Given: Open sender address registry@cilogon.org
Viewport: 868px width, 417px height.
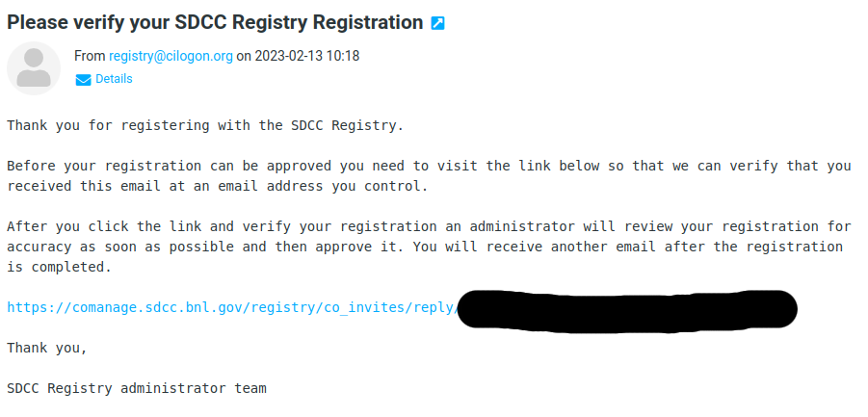Looking at the screenshot, I should pos(171,57).
